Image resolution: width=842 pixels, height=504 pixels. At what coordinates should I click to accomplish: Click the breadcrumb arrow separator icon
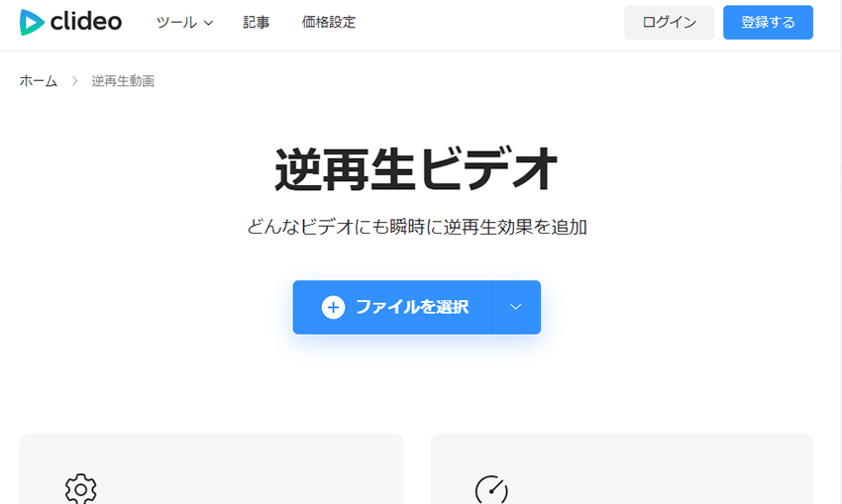(74, 81)
